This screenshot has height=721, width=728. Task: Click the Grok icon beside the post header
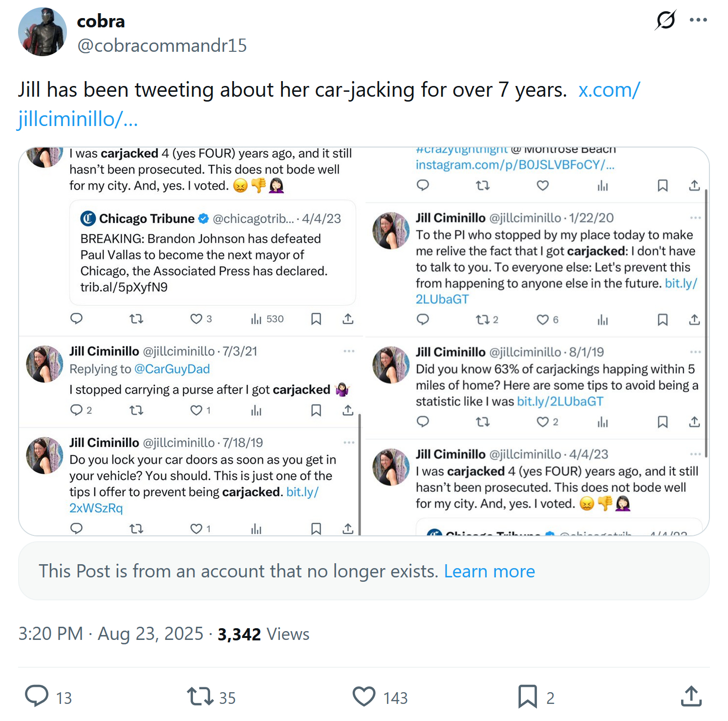coord(665,20)
